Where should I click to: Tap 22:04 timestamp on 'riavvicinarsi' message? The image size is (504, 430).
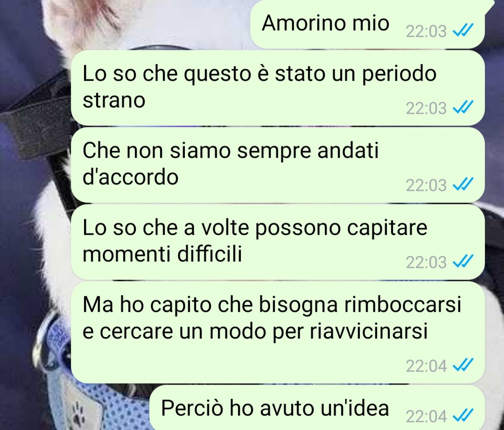426,366
